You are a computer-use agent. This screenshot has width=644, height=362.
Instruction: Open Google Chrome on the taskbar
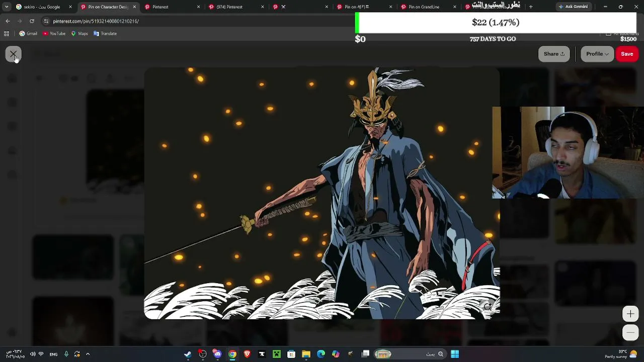coord(232,354)
